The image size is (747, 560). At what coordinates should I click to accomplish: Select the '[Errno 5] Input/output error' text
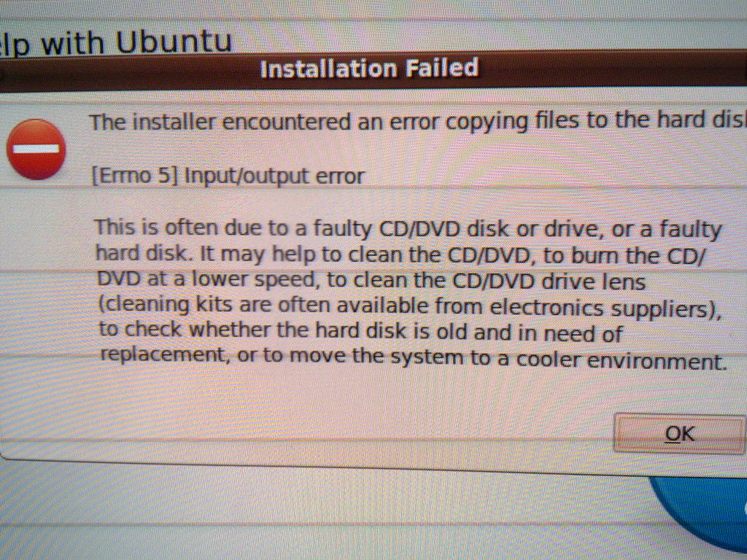tap(228, 176)
